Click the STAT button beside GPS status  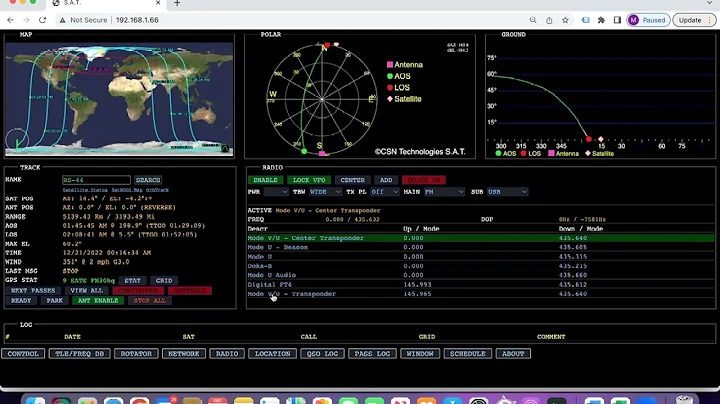click(132, 281)
